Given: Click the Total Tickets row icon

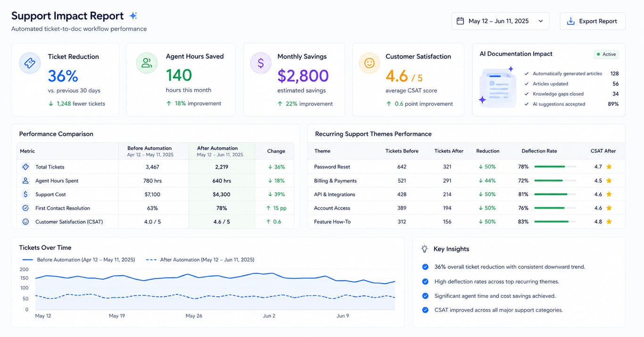Looking at the screenshot, I should 25,167.
